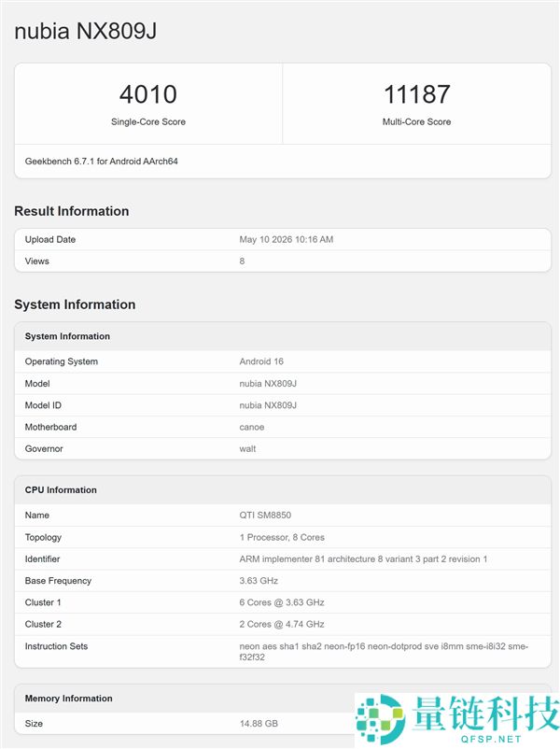560x749 pixels.
Task: Click the Operating System label
Action: coord(61,361)
